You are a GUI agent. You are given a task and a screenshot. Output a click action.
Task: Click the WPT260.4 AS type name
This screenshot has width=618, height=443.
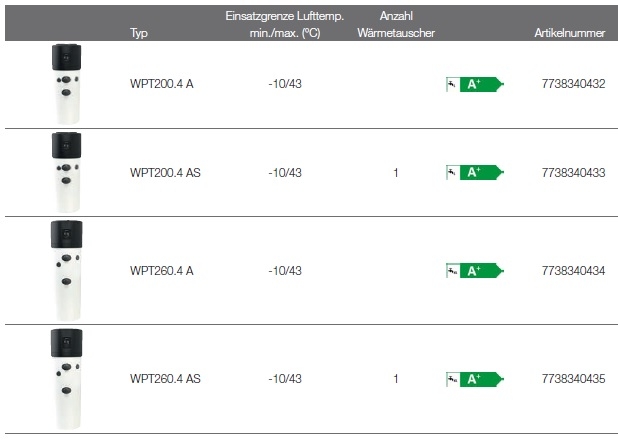click(165, 379)
